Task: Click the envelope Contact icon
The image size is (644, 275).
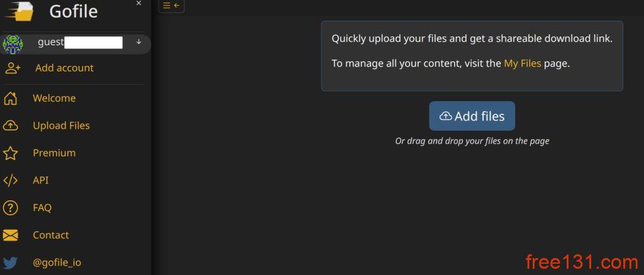Action: [10, 235]
